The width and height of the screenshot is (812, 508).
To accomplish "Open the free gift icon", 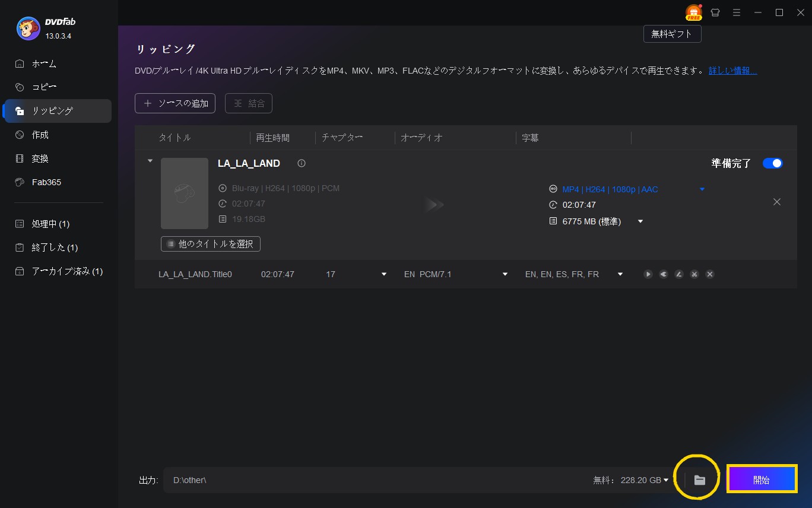I will coord(693,12).
